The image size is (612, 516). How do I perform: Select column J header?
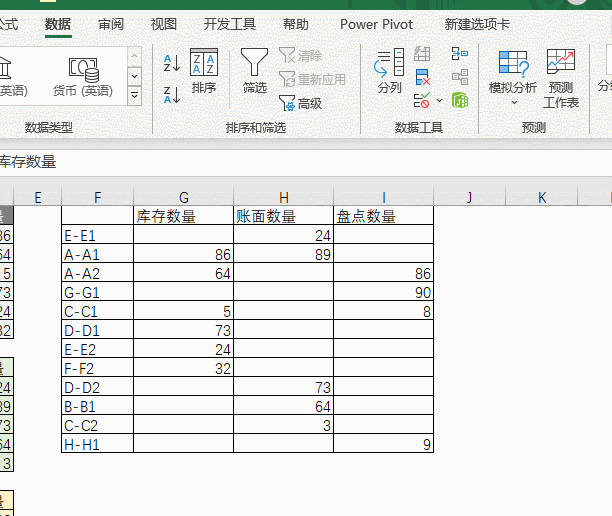click(x=469, y=197)
